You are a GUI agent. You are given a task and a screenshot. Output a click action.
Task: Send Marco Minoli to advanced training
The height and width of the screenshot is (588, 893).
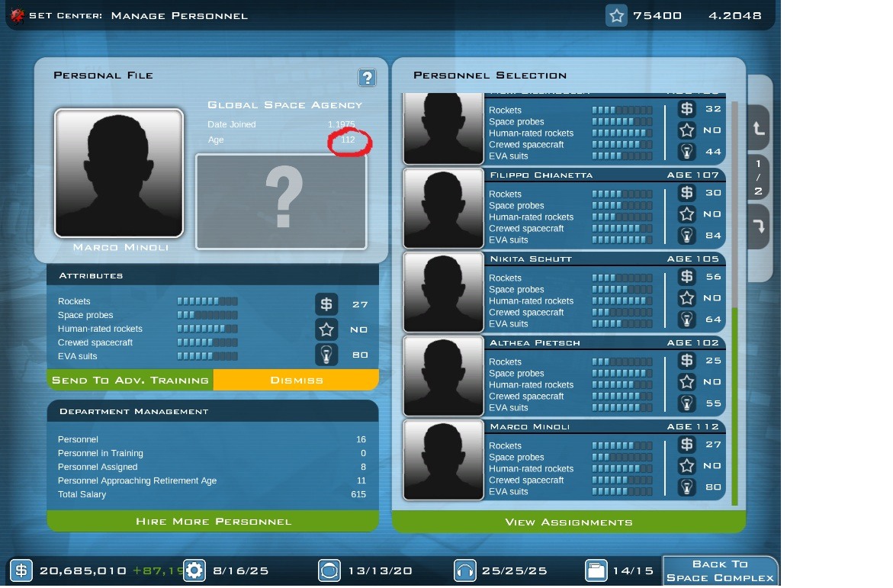(x=130, y=380)
